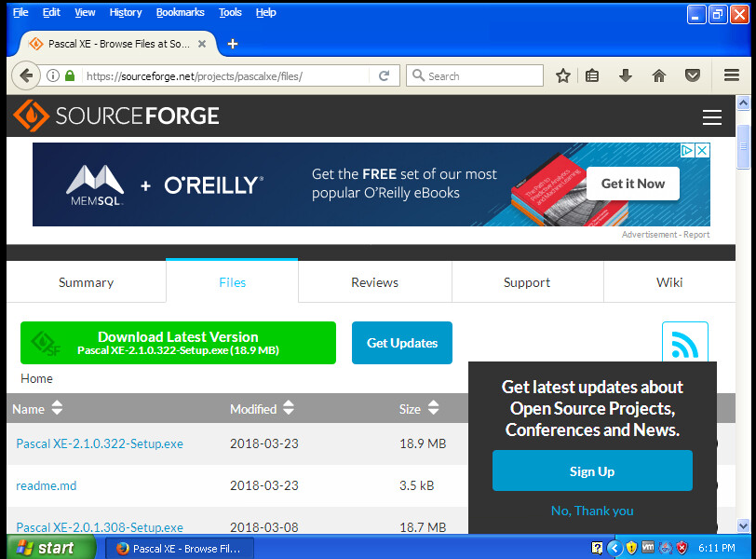Open the History menu
The height and width of the screenshot is (559, 756).
coord(126,12)
